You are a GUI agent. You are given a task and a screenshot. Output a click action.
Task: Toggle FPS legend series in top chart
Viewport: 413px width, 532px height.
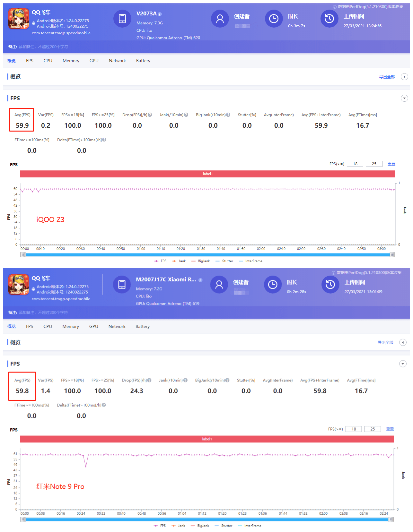click(160, 261)
